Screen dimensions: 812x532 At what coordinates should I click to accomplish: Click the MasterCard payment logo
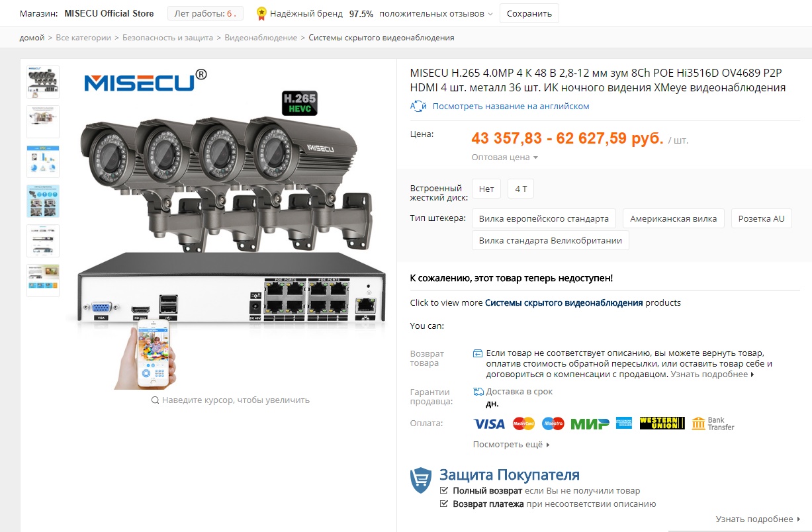coord(523,423)
